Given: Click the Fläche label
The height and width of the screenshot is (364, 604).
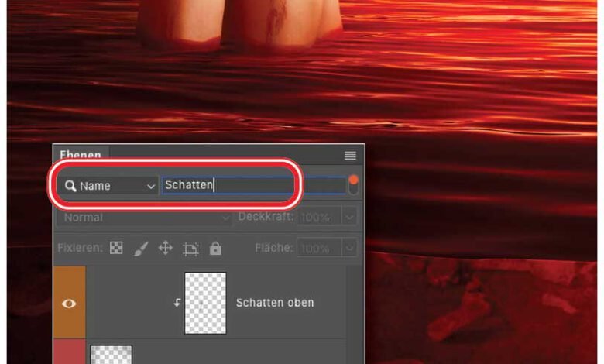Looking at the screenshot, I should [x=274, y=248].
